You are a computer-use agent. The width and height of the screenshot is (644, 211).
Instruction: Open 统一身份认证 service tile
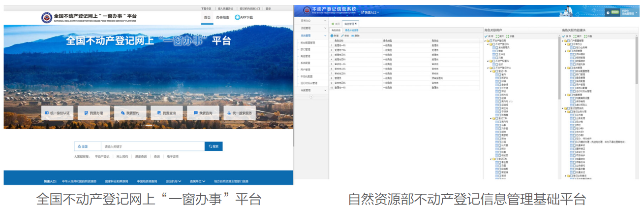click(58, 113)
